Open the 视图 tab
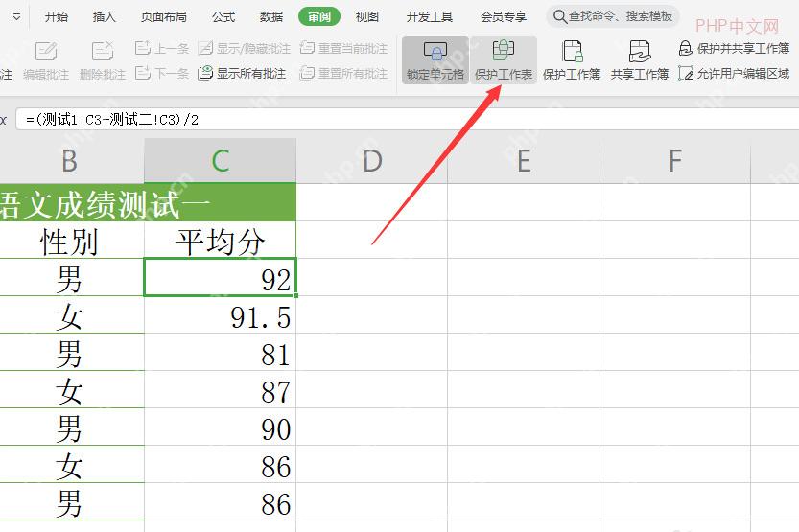This screenshot has height=532, width=799. [x=366, y=17]
